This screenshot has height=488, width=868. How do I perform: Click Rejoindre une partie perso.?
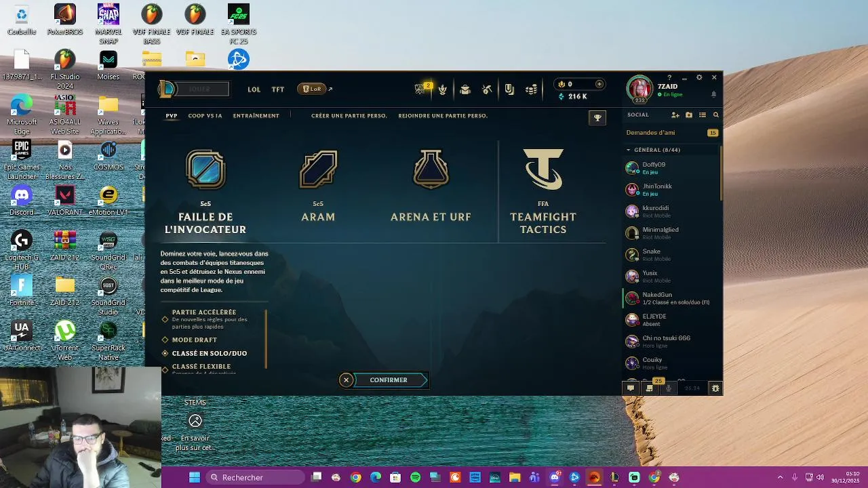tap(443, 116)
